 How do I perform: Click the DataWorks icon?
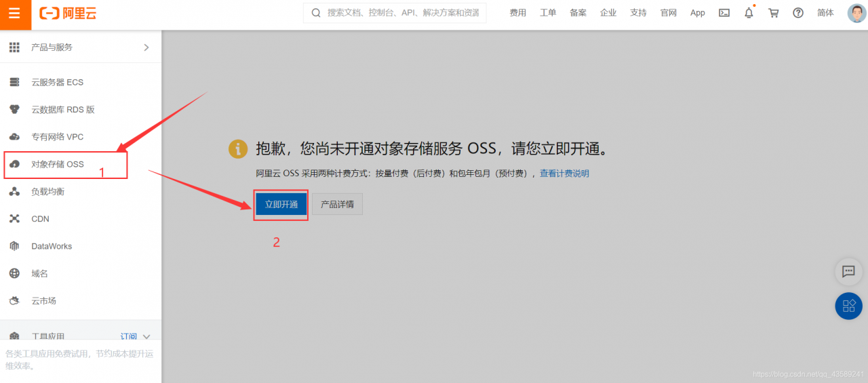pos(14,246)
